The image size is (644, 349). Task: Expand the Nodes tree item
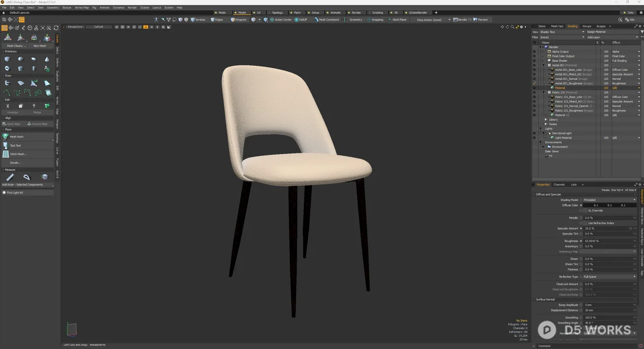pyautogui.click(x=546, y=124)
